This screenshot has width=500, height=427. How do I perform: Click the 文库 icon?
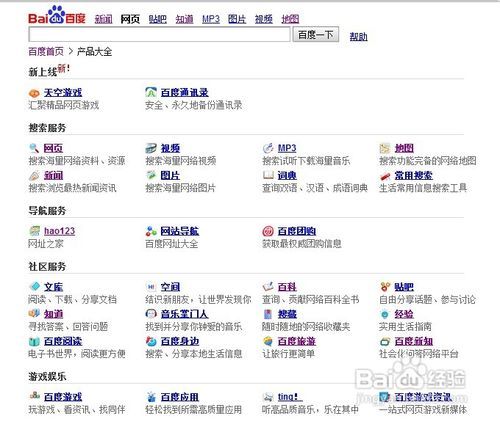pyautogui.click(x=34, y=286)
